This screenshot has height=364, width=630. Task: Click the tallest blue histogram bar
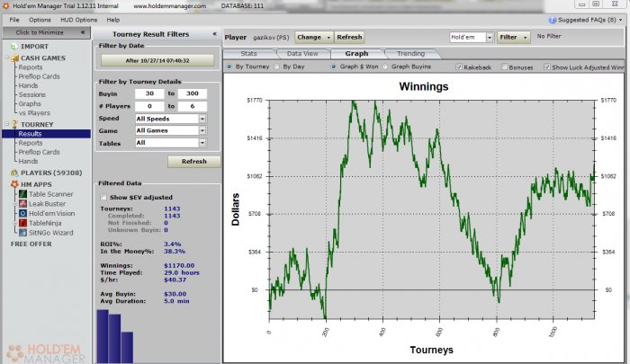[103, 336]
